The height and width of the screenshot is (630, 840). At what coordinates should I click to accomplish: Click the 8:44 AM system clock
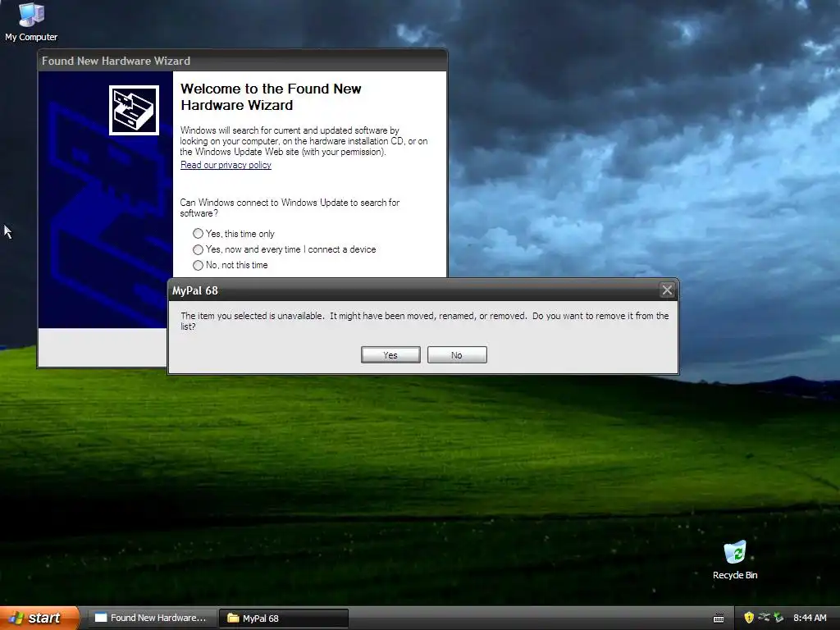(810, 618)
